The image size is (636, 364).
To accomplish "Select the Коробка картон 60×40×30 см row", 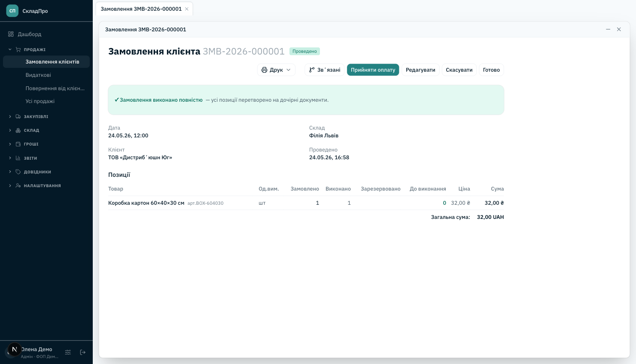I will click(x=306, y=203).
